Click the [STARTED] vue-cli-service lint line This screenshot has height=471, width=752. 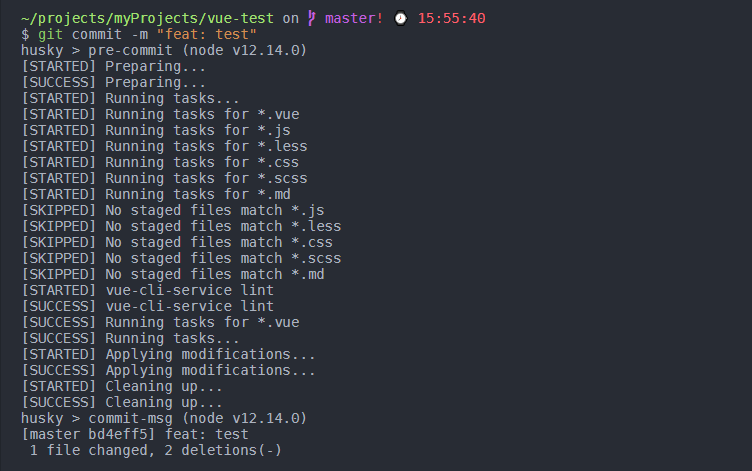click(x=147, y=290)
